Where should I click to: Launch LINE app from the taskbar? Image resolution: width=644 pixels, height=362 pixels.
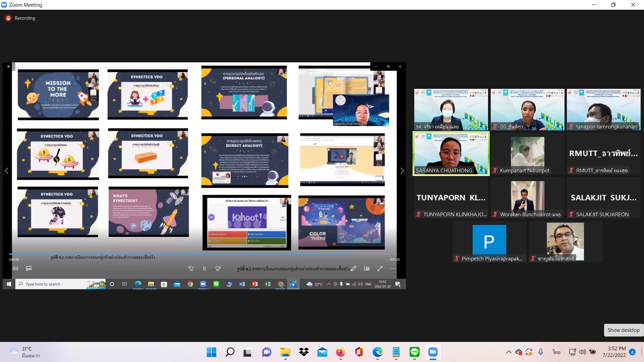click(415, 352)
